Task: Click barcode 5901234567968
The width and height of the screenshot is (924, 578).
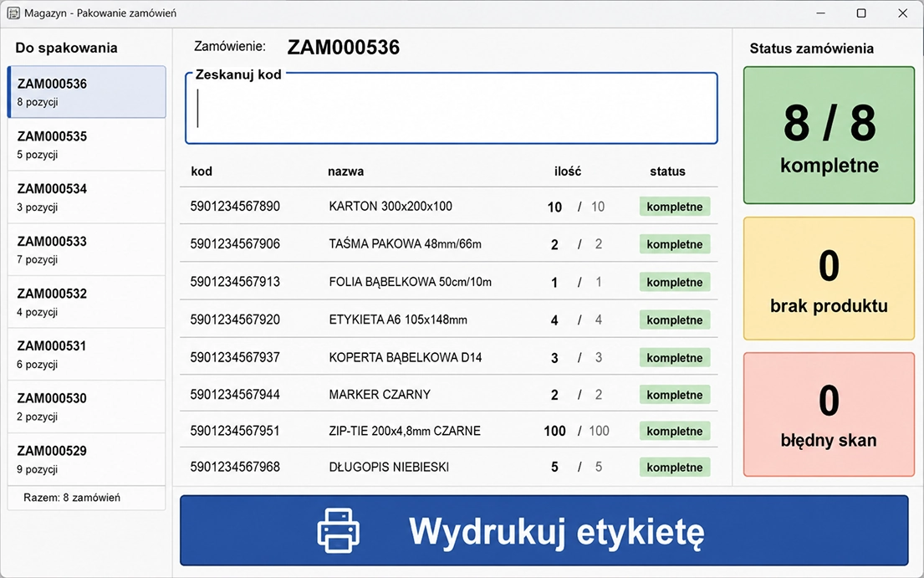Action: 235,467
